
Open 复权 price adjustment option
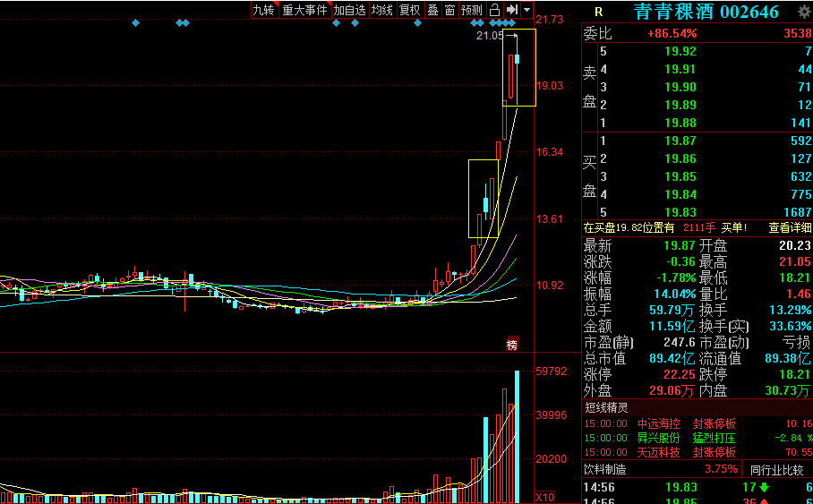click(x=409, y=10)
